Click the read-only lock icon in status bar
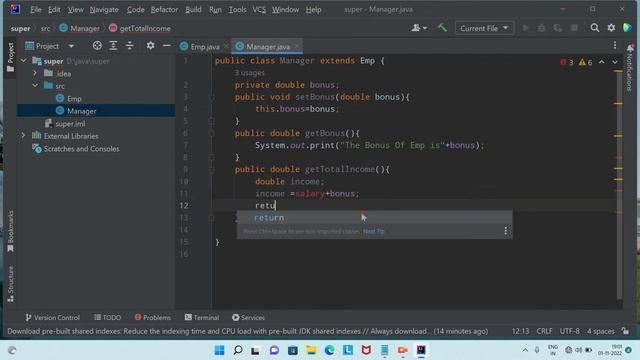Viewport: 640px width, 360px height. pyautogui.click(x=625, y=331)
